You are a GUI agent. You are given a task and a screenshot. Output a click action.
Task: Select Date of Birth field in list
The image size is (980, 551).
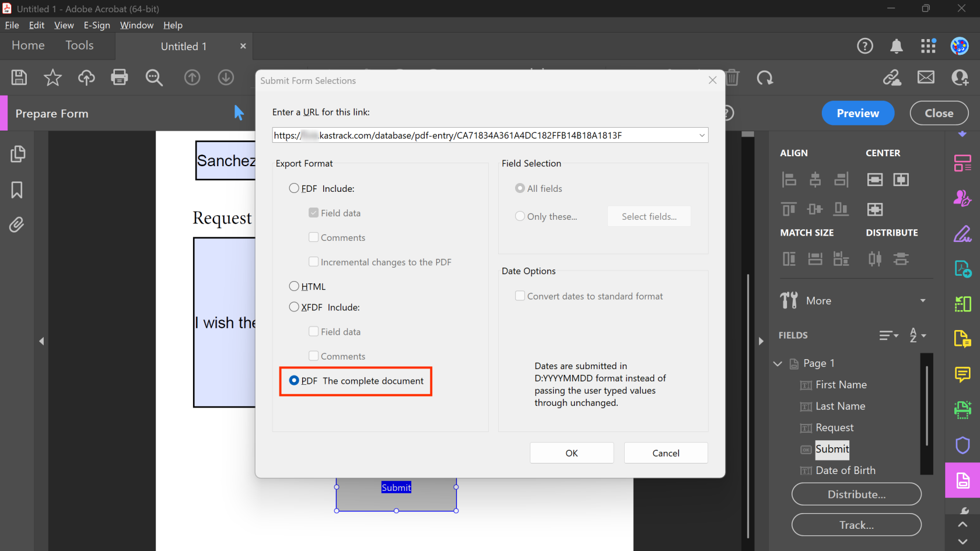point(845,471)
